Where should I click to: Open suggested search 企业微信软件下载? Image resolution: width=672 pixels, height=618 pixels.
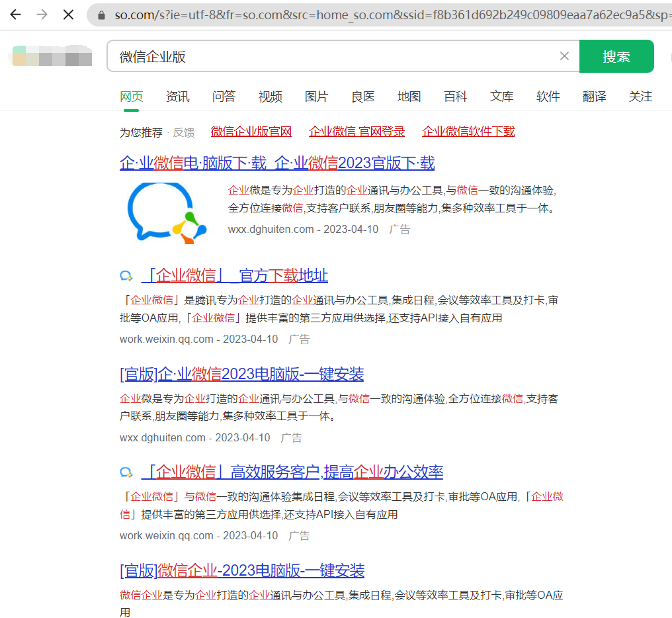(x=468, y=132)
